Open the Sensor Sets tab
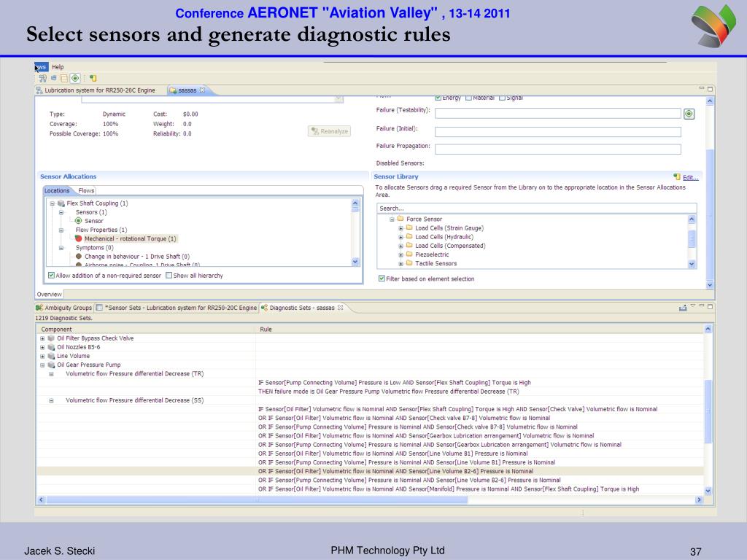This screenshot has width=747, height=560. pyautogui.click(x=177, y=308)
